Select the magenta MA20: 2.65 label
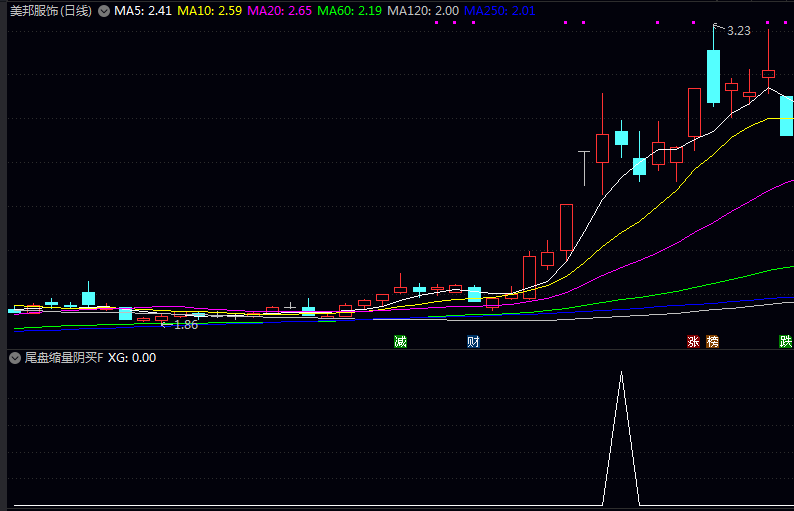This screenshot has width=794, height=511. coord(279,11)
